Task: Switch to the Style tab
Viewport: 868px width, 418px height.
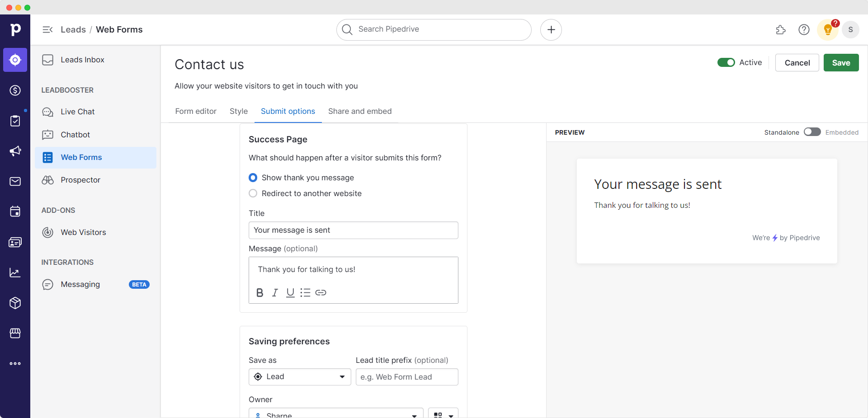Action: (239, 111)
